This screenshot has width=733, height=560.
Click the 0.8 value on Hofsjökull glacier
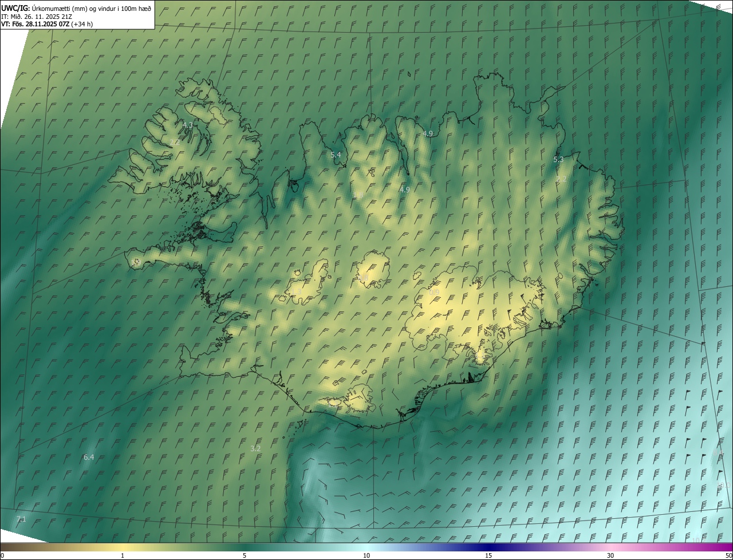pyautogui.click(x=363, y=277)
